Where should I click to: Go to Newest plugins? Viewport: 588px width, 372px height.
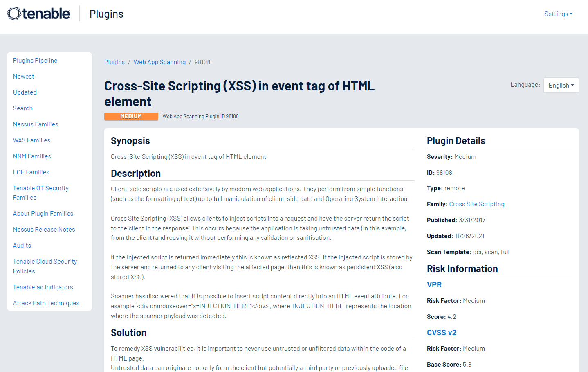[24, 77]
